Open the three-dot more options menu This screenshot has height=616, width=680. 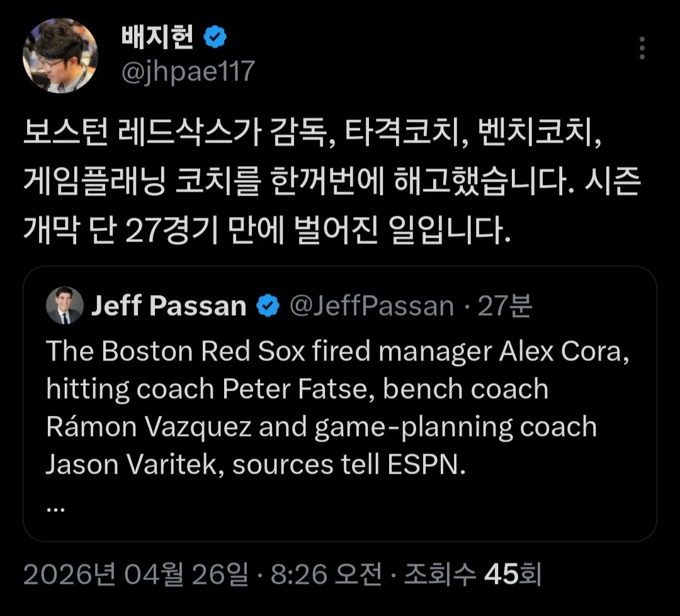[642, 48]
